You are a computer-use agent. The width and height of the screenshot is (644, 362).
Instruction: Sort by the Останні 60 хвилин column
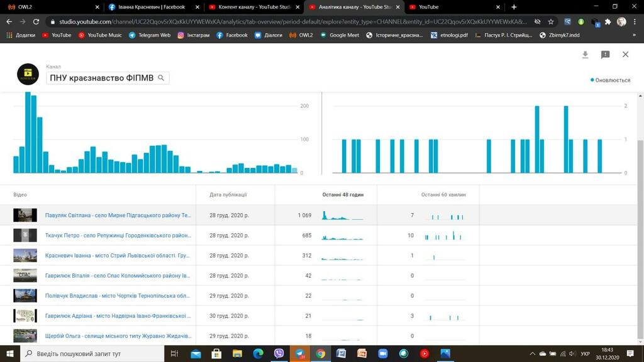click(x=443, y=195)
